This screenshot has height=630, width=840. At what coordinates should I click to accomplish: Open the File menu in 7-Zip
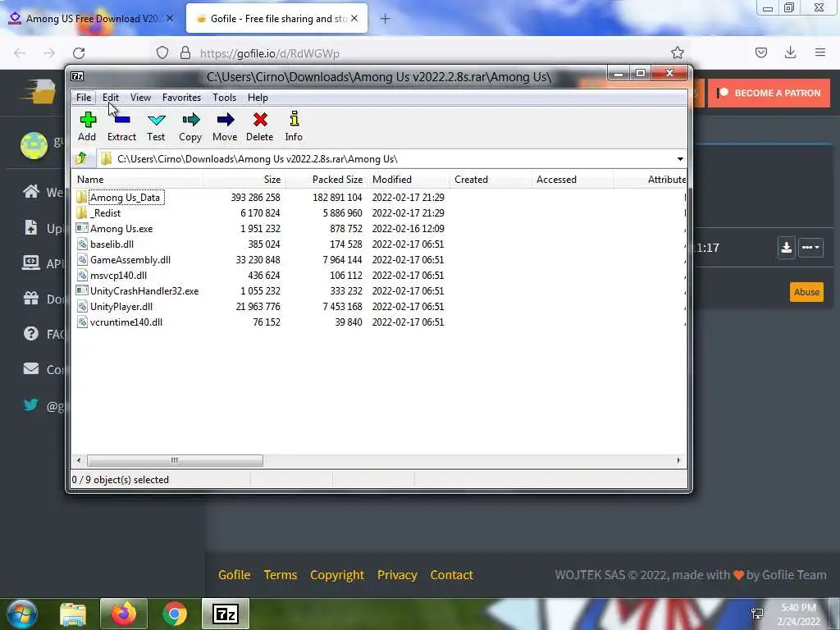click(84, 98)
